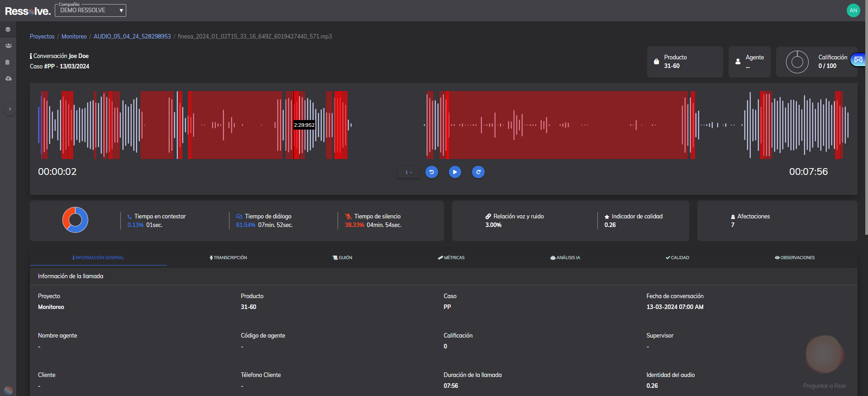This screenshot has height=396, width=868.
Task: Open the clipboard icon in the sidebar
Action: pos(8,62)
